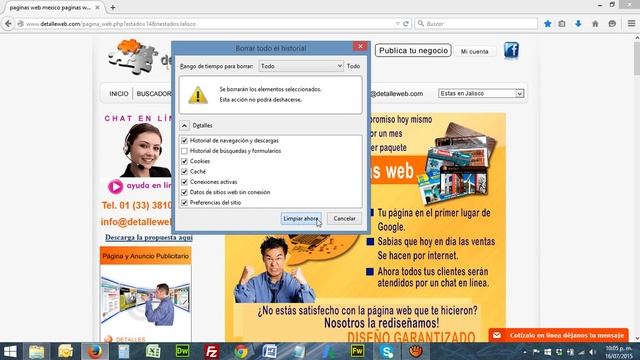Open the BUSCADOR menu item
This screenshot has width=640, height=360.
[154, 94]
